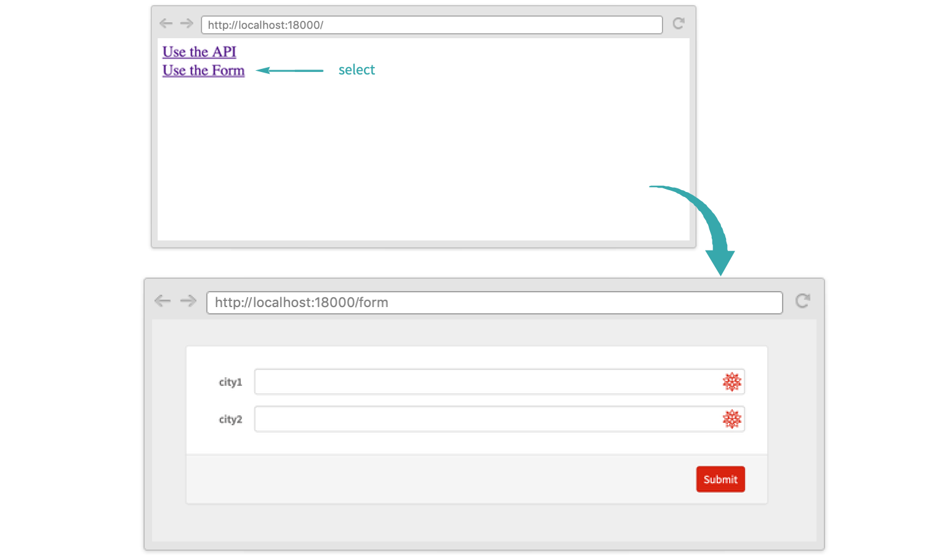Click the back arrow in the /form browser
The height and width of the screenshot is (560, 931).
[x=163, y=301]
